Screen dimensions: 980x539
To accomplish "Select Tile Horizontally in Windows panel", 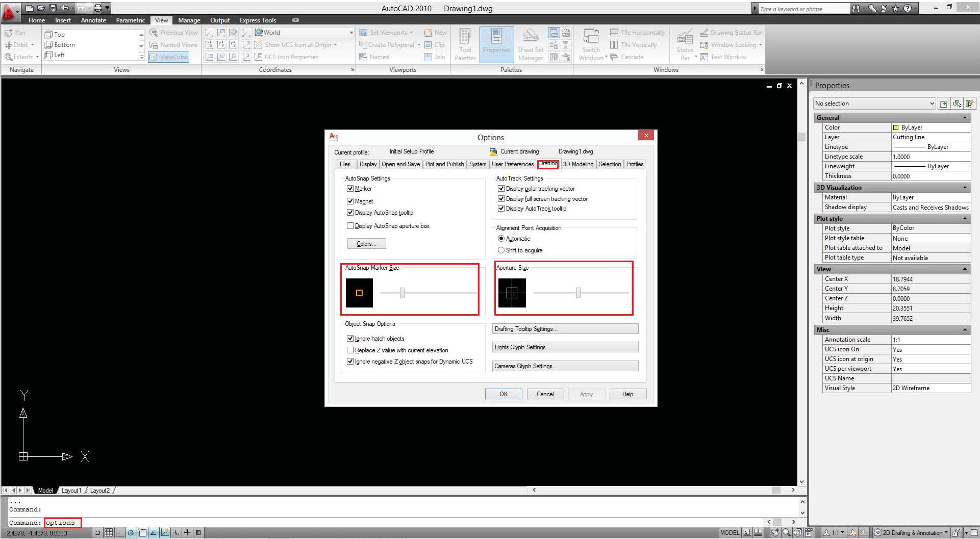I will 638,33.
